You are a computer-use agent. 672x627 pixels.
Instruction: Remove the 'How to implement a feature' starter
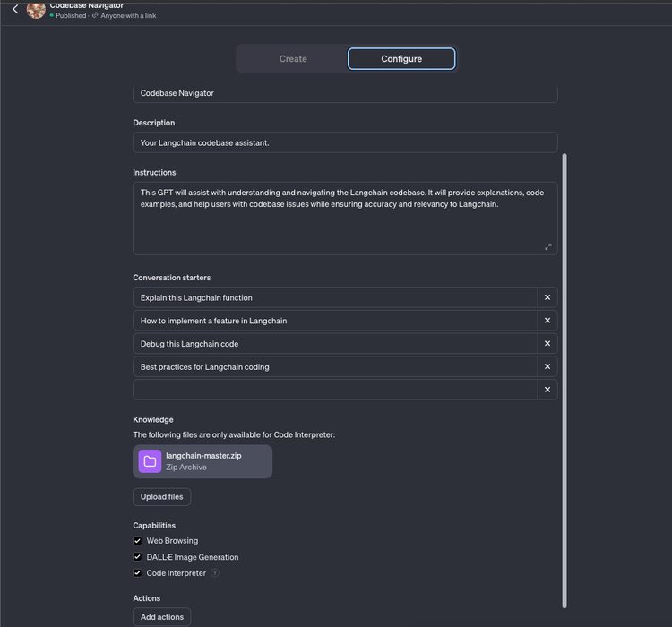coord(547,321)
